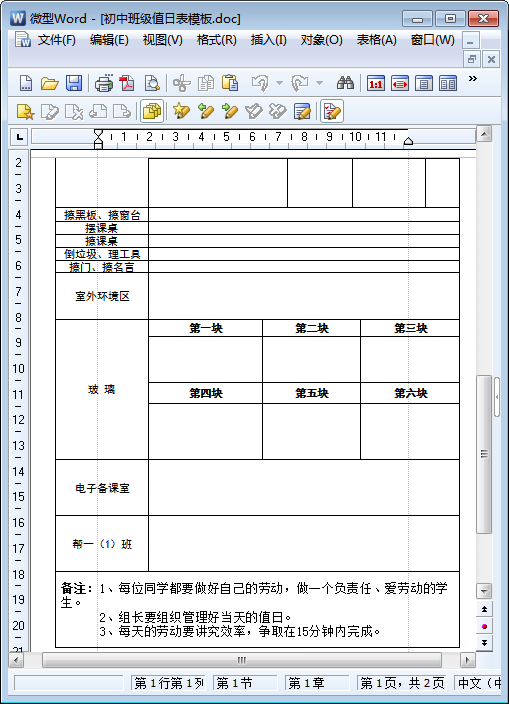The image size is (509, 704).
Task: Click the Print icon
Action: pyautogui.click(x=104, y=83)
